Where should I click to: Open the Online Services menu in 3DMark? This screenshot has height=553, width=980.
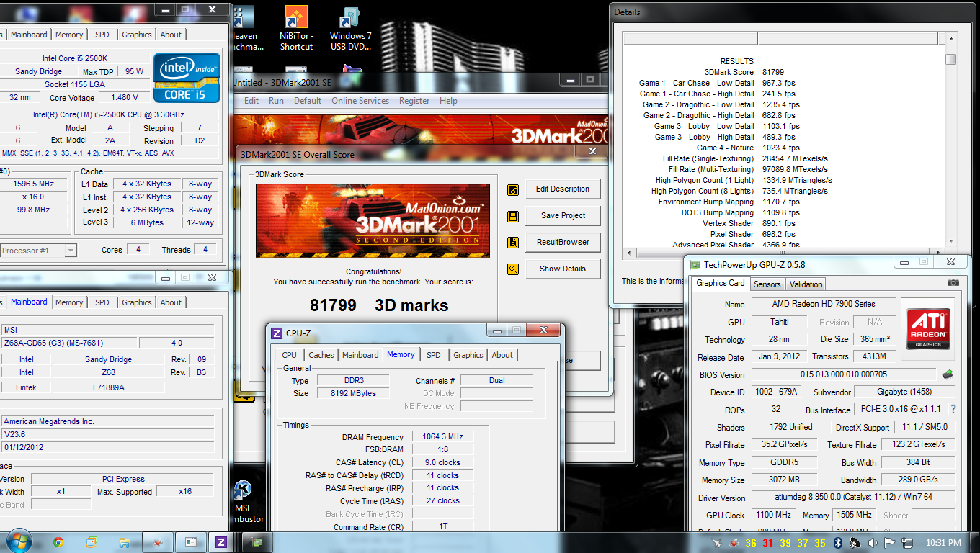coord(360,101)
